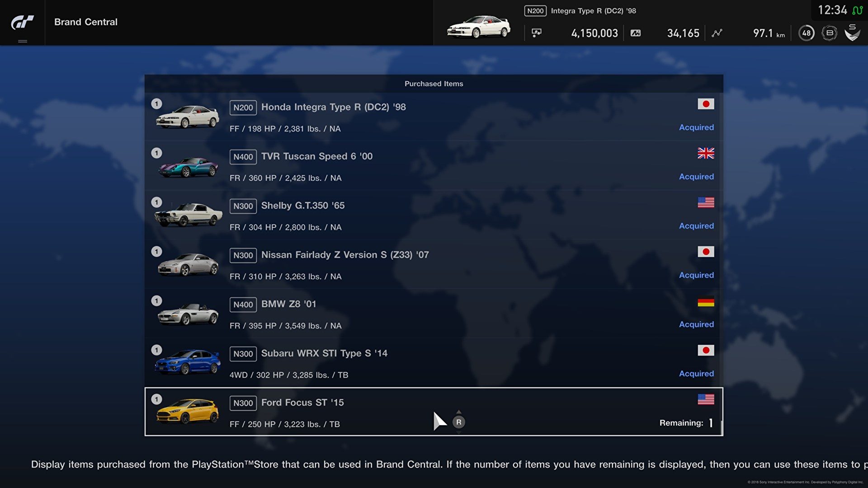Click the level 48 badge icon
The width and height of the screenshot is (868, 488).
click(807, 33)
